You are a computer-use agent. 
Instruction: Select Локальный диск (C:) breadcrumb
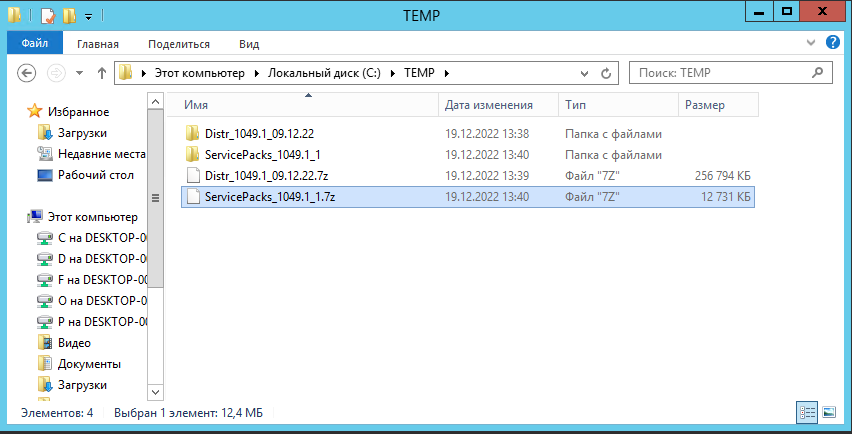point(324,73)
